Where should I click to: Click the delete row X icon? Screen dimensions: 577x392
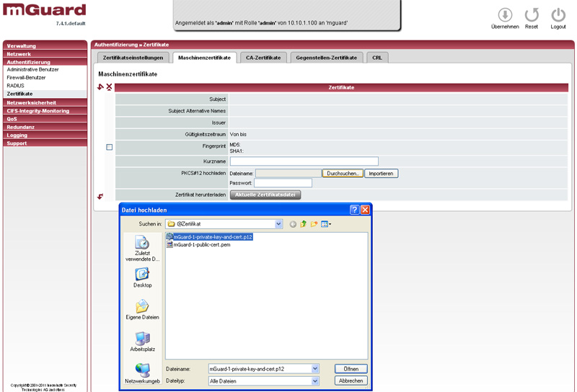(x=110, y=87)
